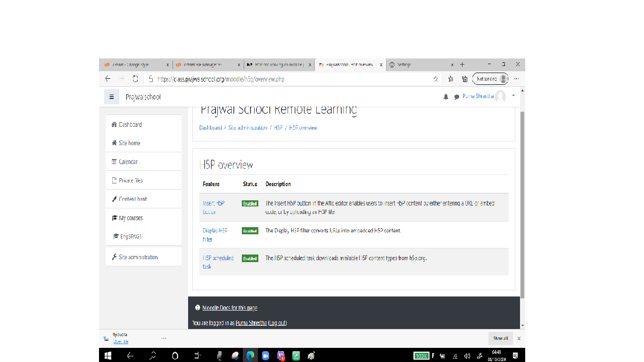Close the Settings tab
Viewport: 644px width, 362px height.
pos(452,65)
